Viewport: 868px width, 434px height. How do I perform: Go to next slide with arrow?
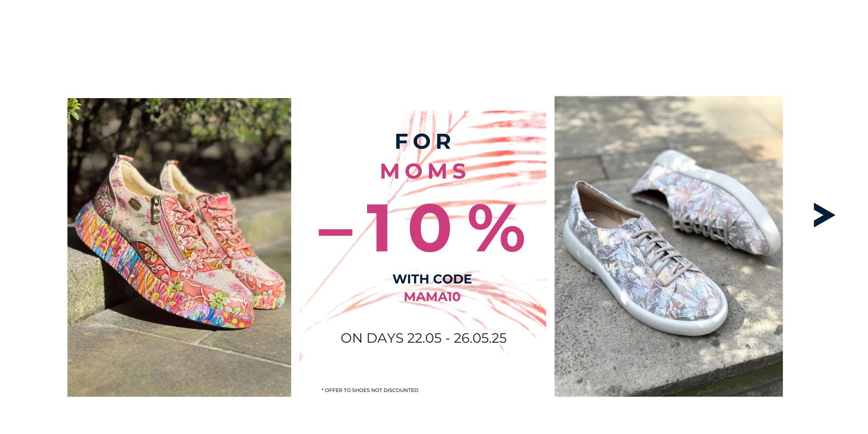[824, 215]
